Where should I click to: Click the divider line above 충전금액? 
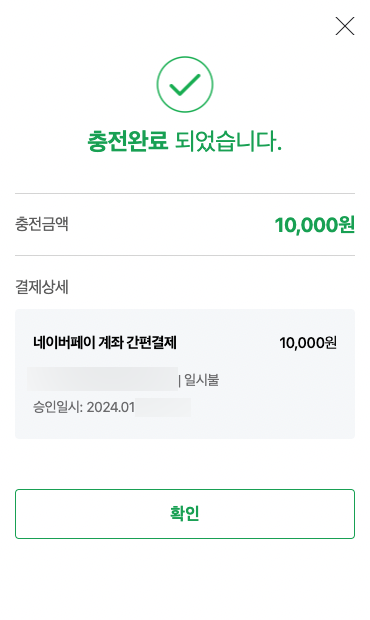click(185, 194)
